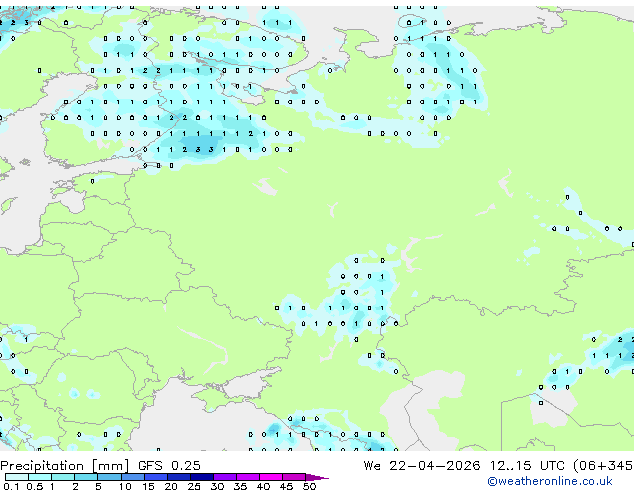Select the 0.1–0.5 mm legend swatch
The height and width of the screenshot is (490, 634).
coord(17,477)
